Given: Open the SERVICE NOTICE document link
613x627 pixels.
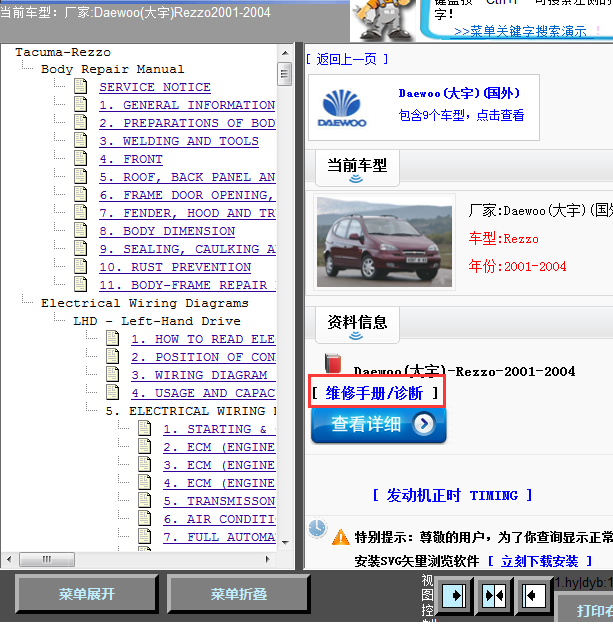Looking at the screenshot, I should (155, 87).
